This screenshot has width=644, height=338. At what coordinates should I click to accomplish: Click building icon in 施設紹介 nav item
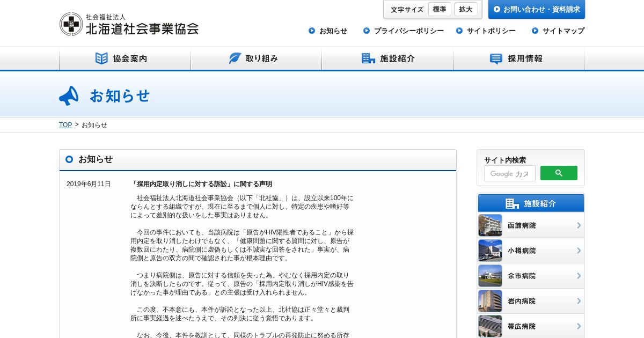368,58
